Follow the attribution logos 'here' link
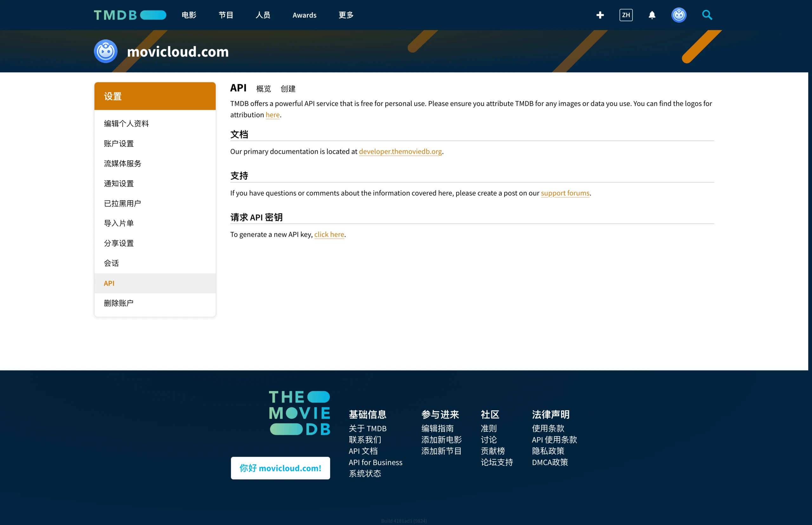This screenshot has width=812, height=525. click(x=273, y=115)
